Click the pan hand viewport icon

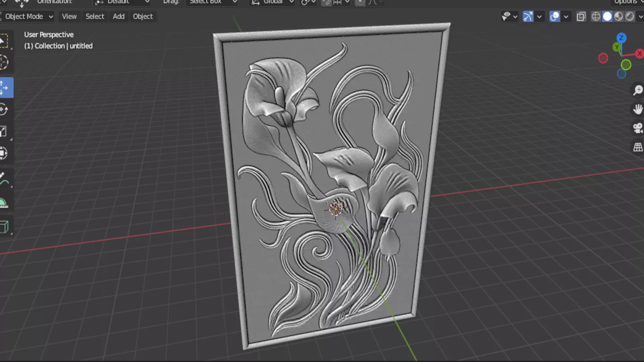[638, 109]
